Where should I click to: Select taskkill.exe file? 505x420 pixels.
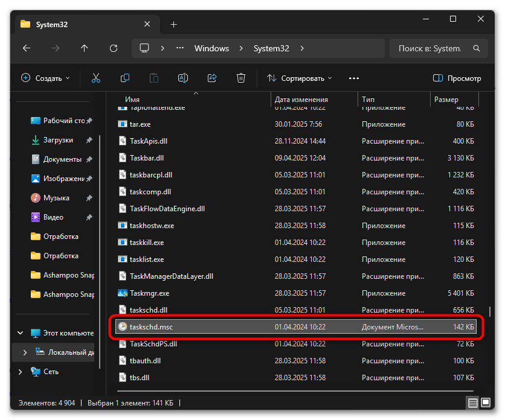tap(296, 243)
